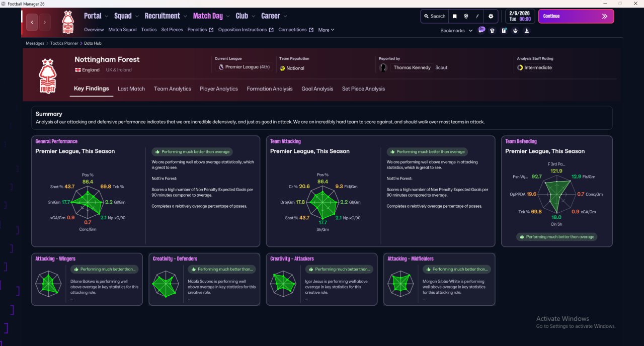Click the Attacking - Midfielders radar chart
This screenshot has width=644, height=346.
click(400, 284)
